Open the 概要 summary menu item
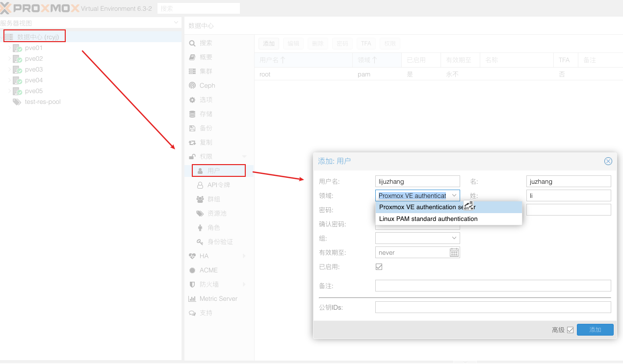This screenshot has width=623, height=364. coord(219,57)
